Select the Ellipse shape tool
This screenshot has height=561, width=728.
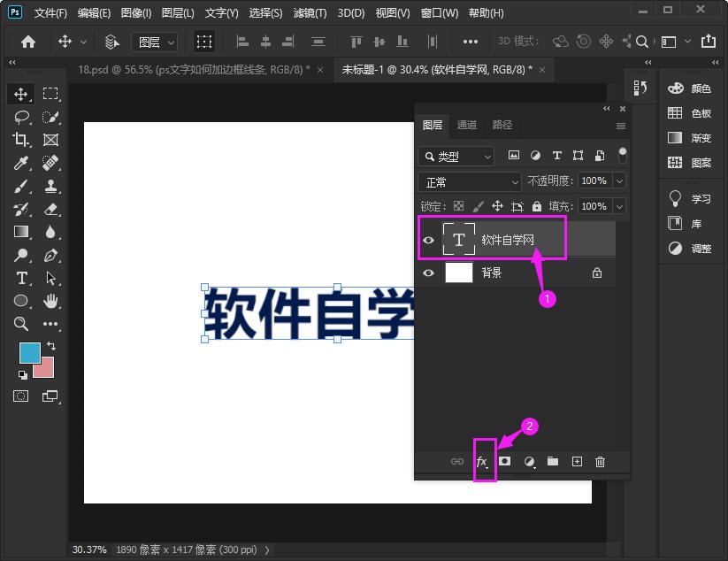click(21, 301)
